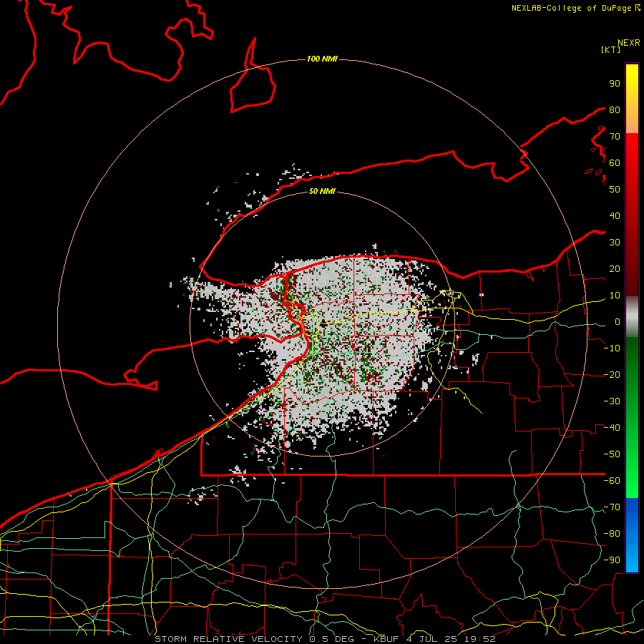Click the -20 knot scale label

612,374
